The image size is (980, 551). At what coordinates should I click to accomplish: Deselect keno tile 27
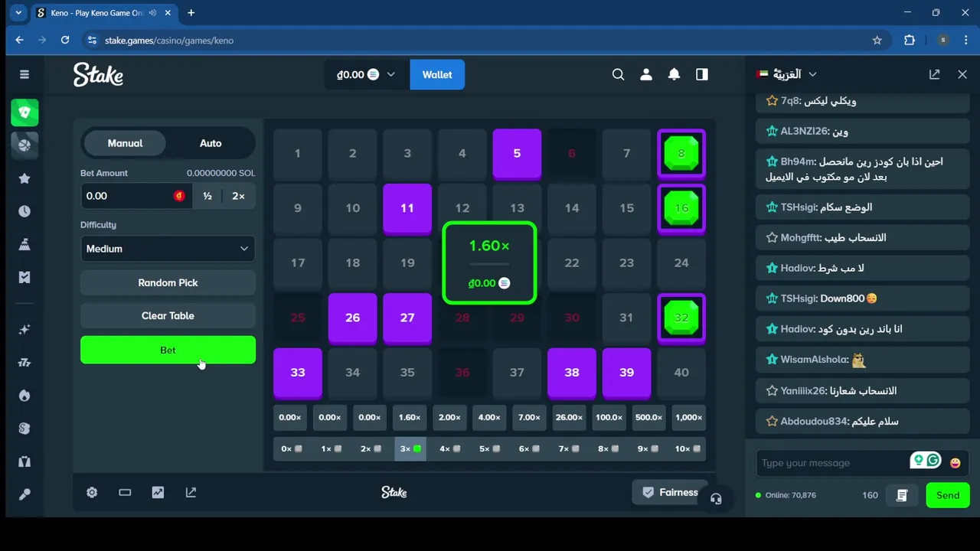(407, 318)
